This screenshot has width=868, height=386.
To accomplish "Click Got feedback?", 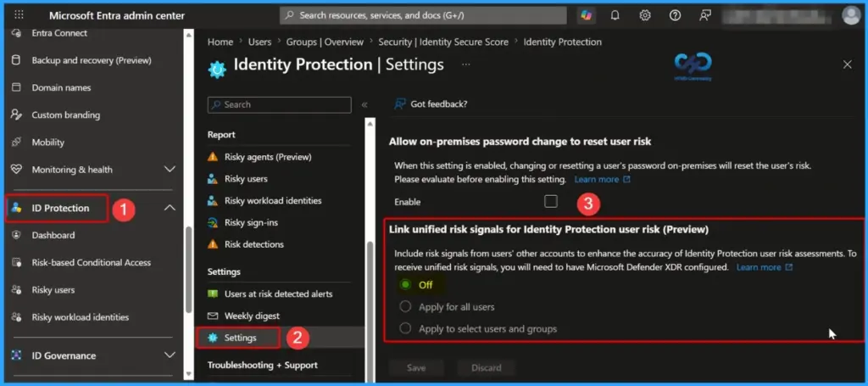I will point(439,104).
